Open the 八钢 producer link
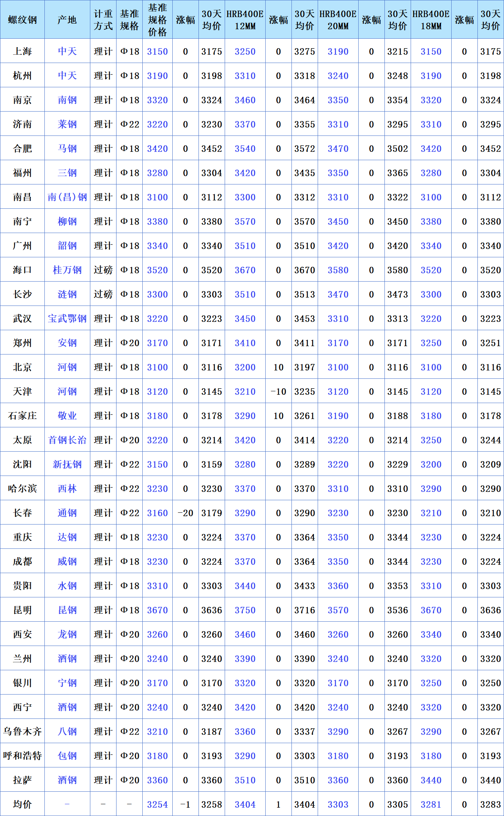The width and height of the screenshot is (504, 816). click(67, 731)
